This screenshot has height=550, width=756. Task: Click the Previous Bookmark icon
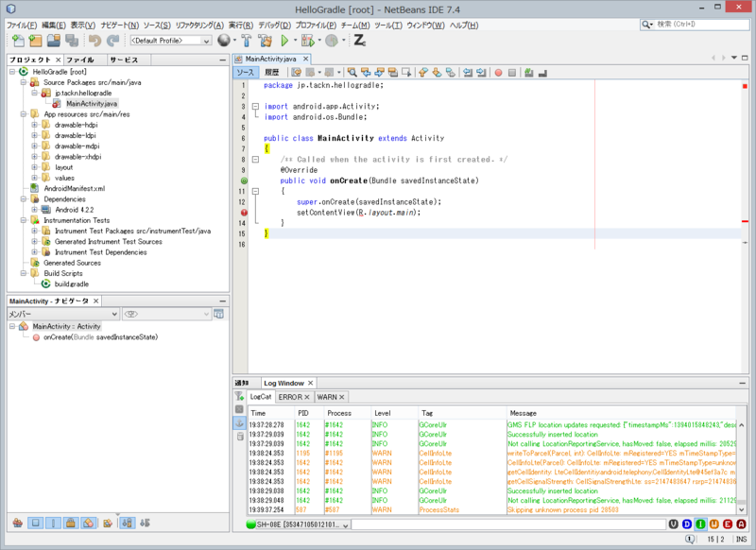coord(423,73)
